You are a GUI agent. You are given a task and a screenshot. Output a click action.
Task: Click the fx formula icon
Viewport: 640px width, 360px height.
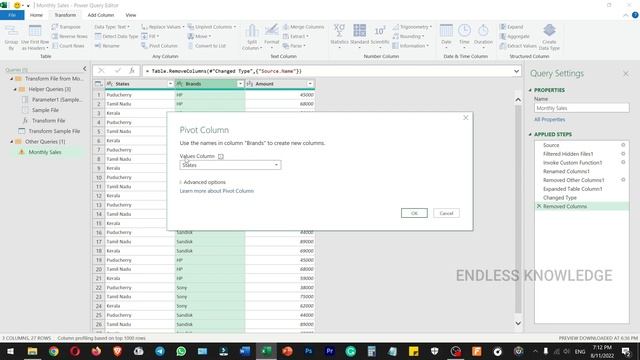(132, 71)
